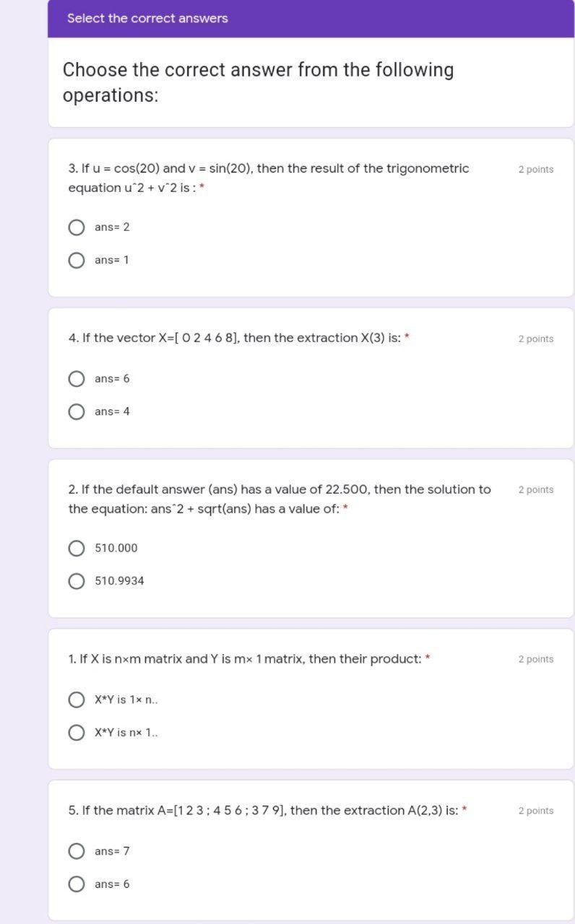Screen dimensions: 575x924
Task: Pick "ans= 7" for matrix extraction question 5
Action: coord(77,850)
